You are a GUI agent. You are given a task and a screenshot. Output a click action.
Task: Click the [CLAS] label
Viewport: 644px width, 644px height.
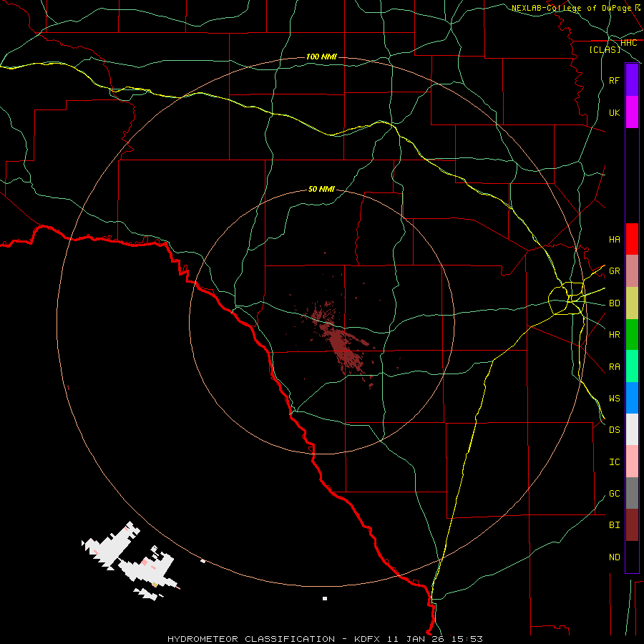[x=605, y=49]
